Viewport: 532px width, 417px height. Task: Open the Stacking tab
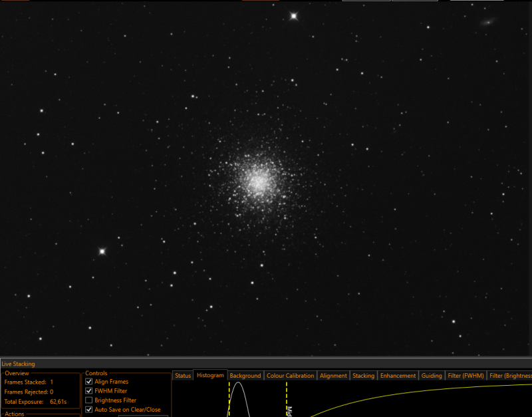click(x=363, y=376)
